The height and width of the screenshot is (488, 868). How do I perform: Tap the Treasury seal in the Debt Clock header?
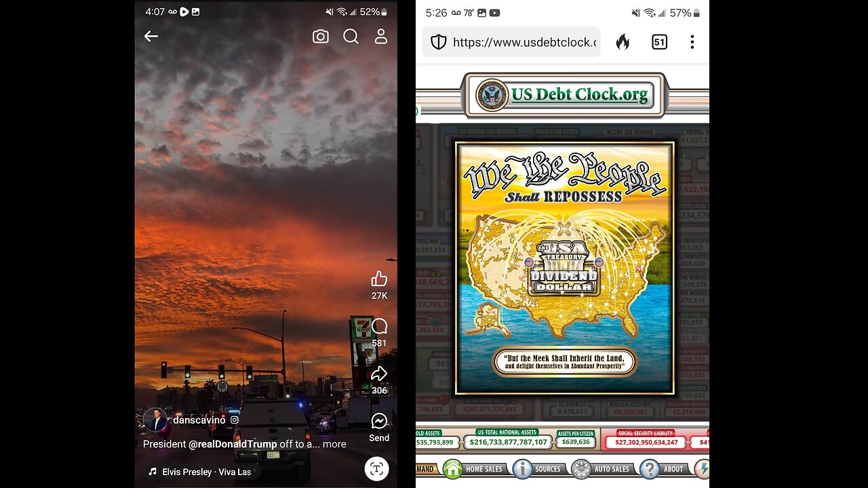(x=492, y=95)
